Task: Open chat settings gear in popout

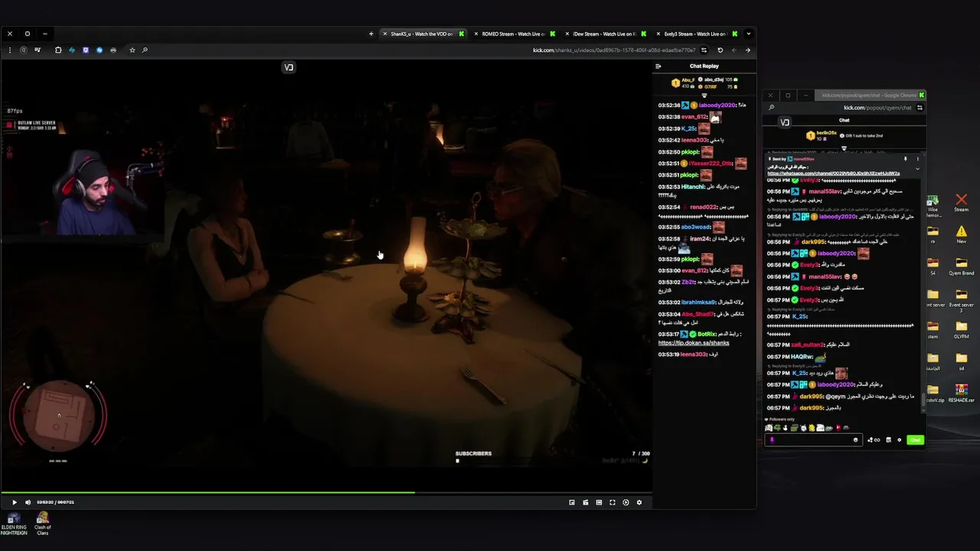Action: (x=899, y=440)
